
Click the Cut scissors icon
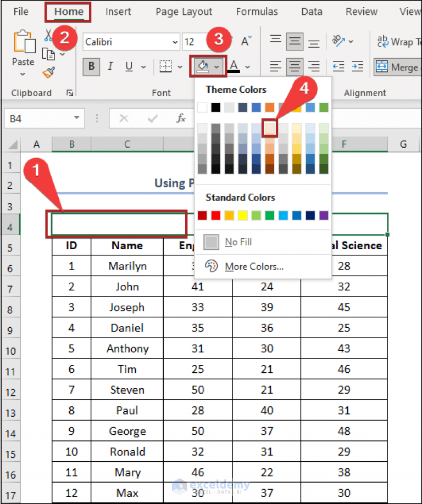(x=48, y=35)
